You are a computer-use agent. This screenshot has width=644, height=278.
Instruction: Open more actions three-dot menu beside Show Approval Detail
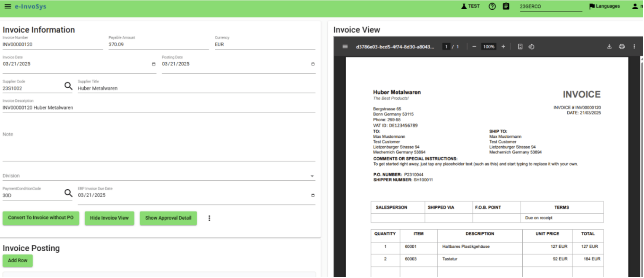pyautogui.click(x=209, y=218)
